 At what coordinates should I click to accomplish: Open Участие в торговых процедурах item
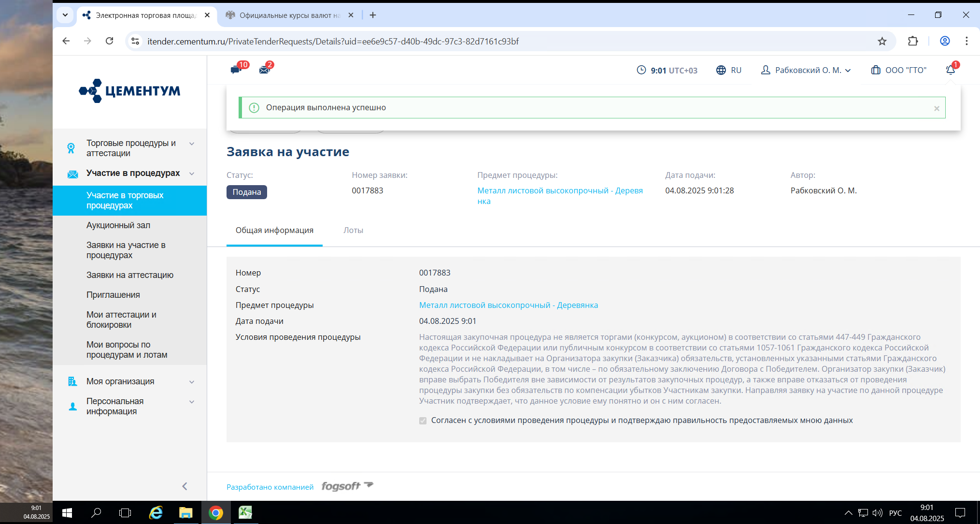tap(129, 200)
